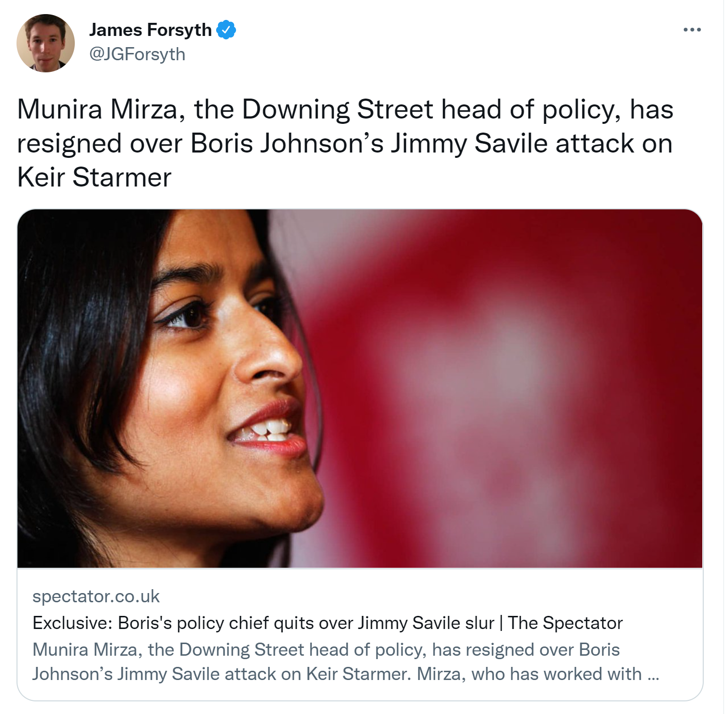Open James Forsyth's profile avatar
Image resolution: width=728 pixels, height=714 pixels.
click(x=46, y=43)
